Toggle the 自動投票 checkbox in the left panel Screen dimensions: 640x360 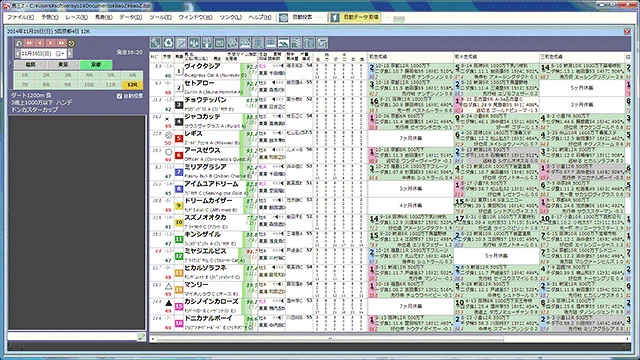pos(119,96)
